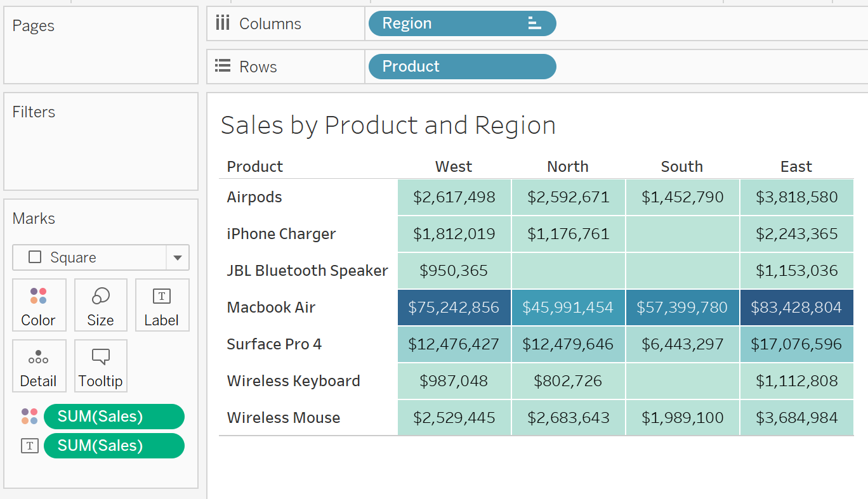This screenshot has height=499, width=868.
Task: Select the Product pill in Rows
Action: 462,67
